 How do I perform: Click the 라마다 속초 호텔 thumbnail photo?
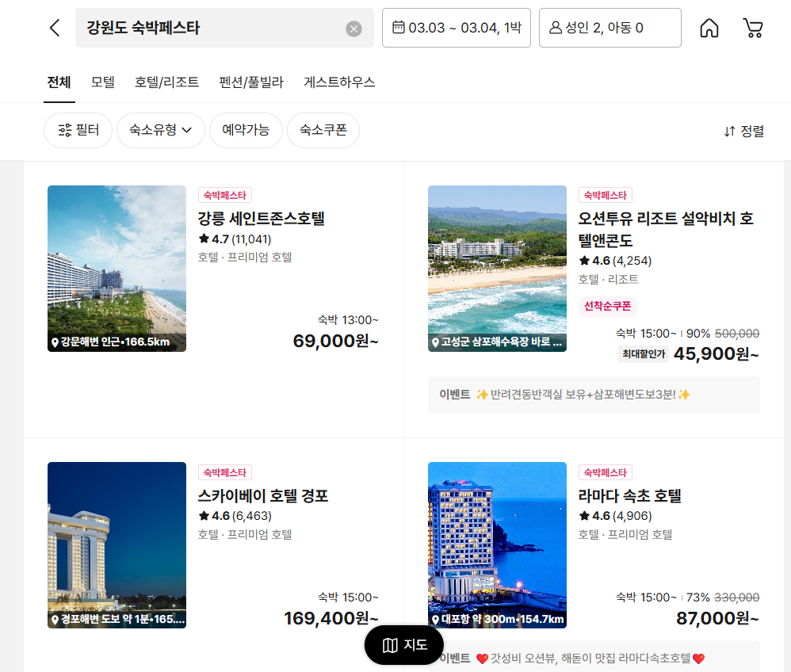pyautogui.click(x=497, y=546)
